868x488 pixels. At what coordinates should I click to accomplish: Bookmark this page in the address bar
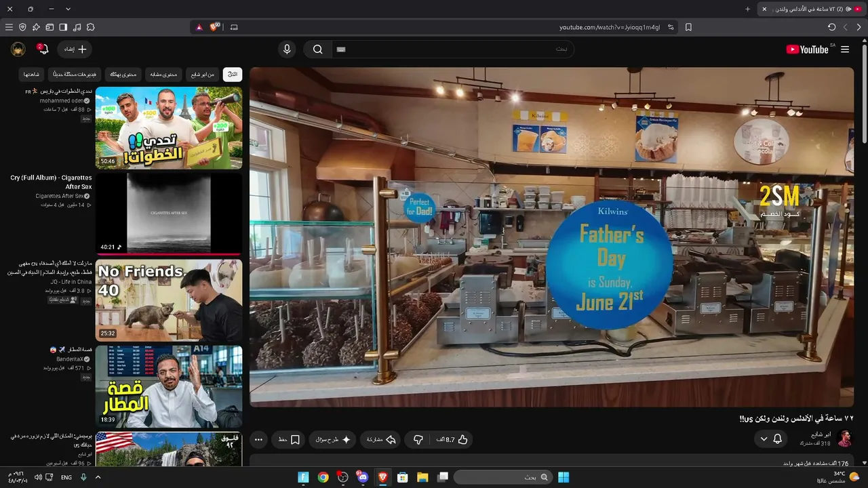point(688,27)
